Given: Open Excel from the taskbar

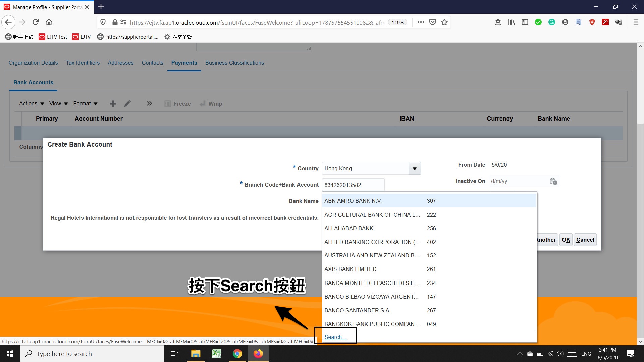Looking at the screenshot, I should pos(216,354).
